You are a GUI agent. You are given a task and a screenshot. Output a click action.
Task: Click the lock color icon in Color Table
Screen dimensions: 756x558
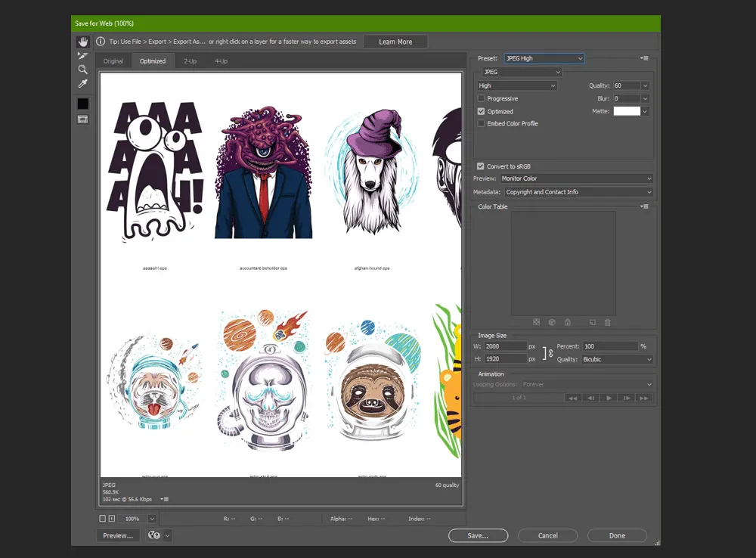pos(568,322)
